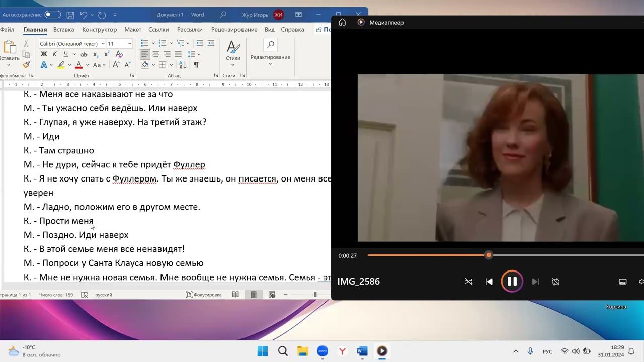644x362 pixels.
Task: Expand underline style options
Action: coord(74,54)
